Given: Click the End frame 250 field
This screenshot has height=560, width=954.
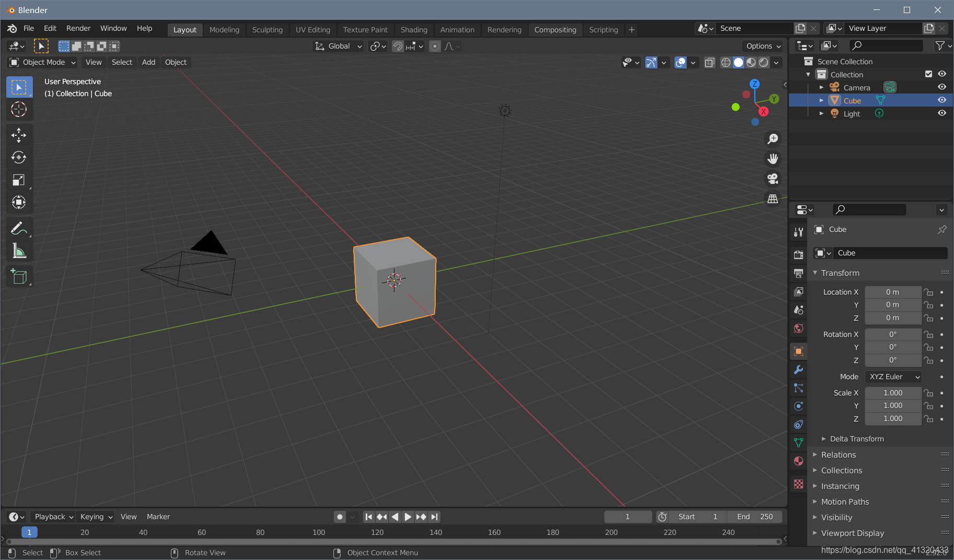Looking at the screenshot, I should (x=755, y=517).
